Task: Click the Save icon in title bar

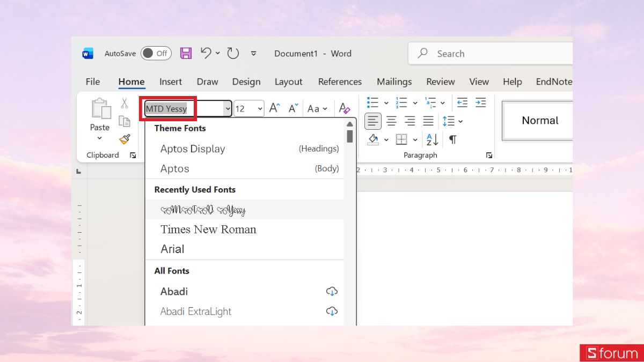Action: pyautogui.click(x=186, y=53)
